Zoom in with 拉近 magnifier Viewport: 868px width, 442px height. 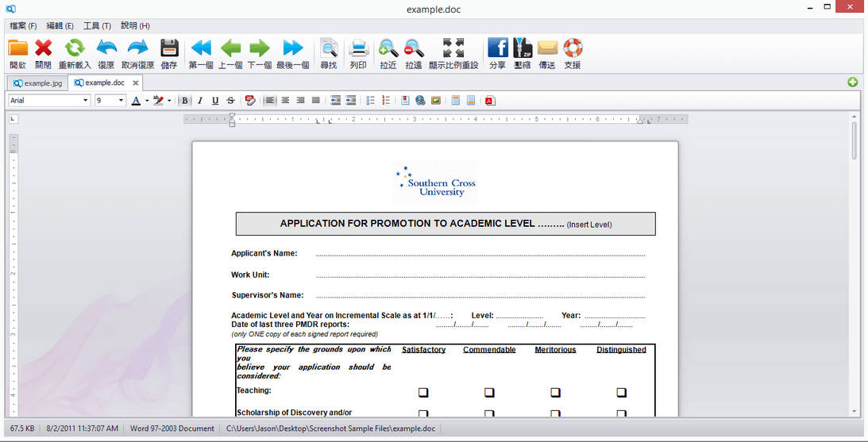tap(388, 48)
